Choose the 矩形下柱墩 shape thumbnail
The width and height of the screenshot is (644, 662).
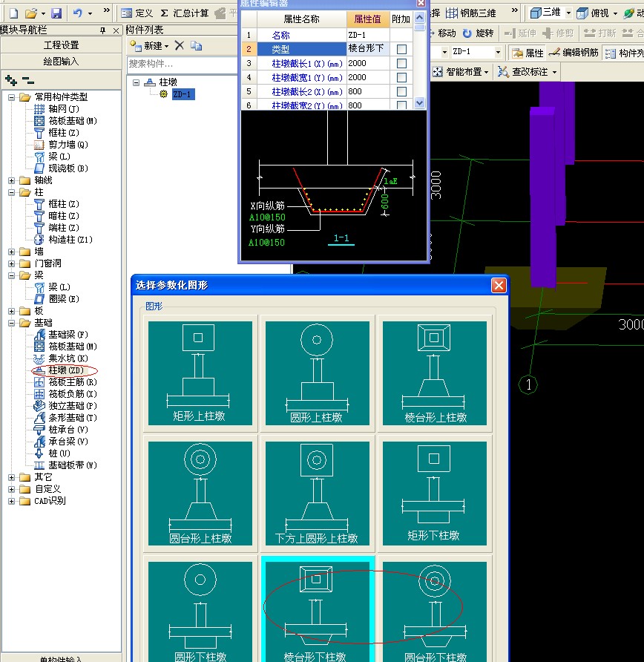click(x=435, y=494)
